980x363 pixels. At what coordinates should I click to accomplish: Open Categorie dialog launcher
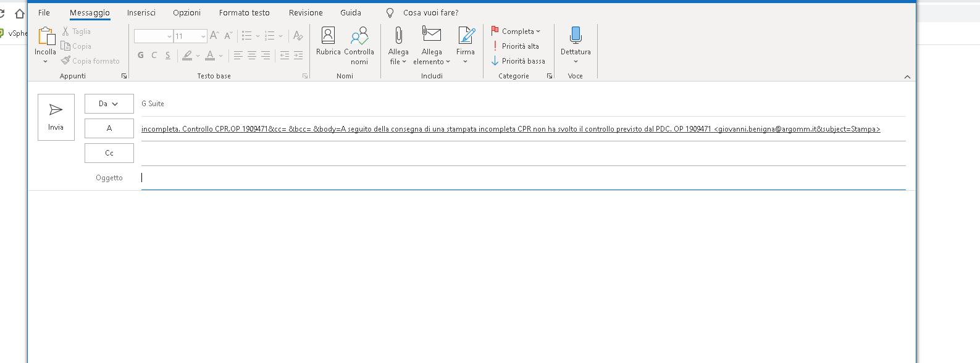pos(550,76)
